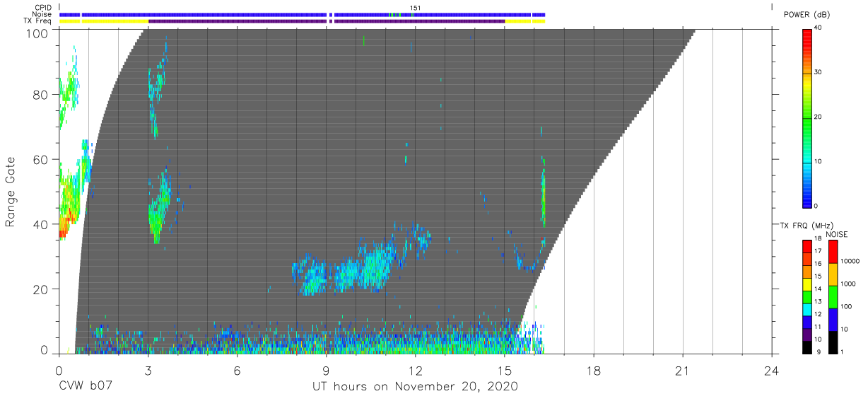868x401 pixels.
Task: Click the range gate tick label '20'
Action: coord(41,289)
